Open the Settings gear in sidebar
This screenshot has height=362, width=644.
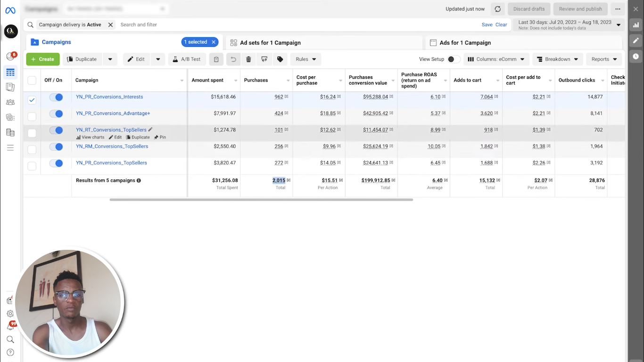pos(10,313)
